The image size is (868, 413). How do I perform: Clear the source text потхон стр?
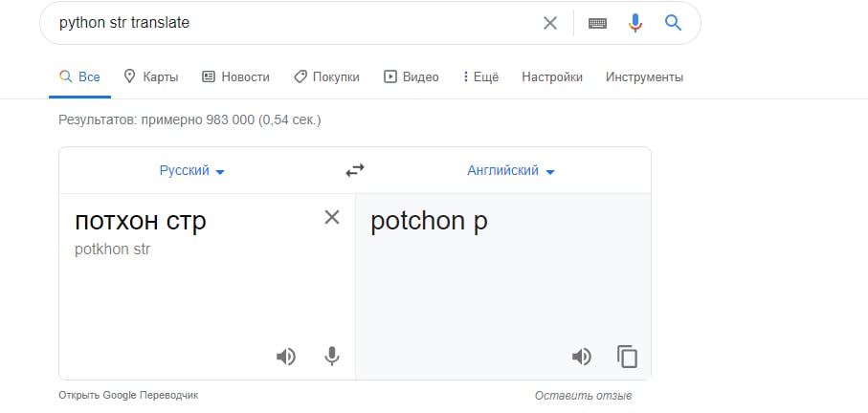(332, 217)
